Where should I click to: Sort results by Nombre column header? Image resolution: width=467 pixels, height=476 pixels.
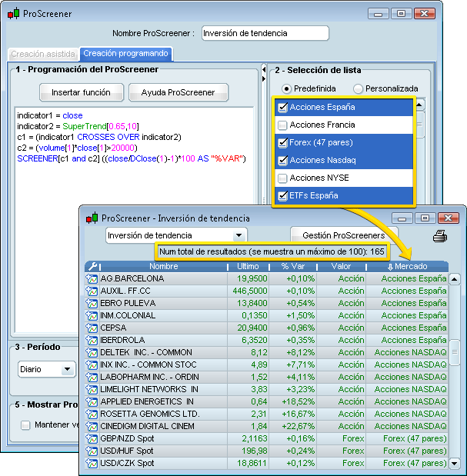tap(164, 267)
